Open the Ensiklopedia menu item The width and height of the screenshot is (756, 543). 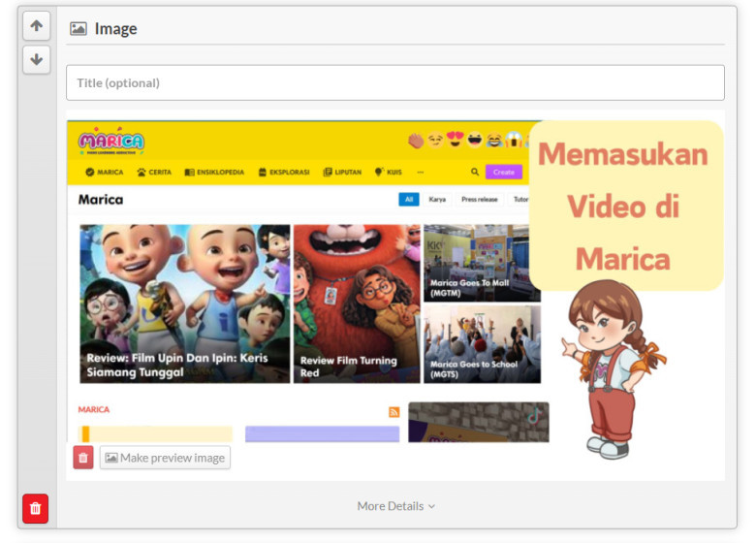(x=214, y=172)
